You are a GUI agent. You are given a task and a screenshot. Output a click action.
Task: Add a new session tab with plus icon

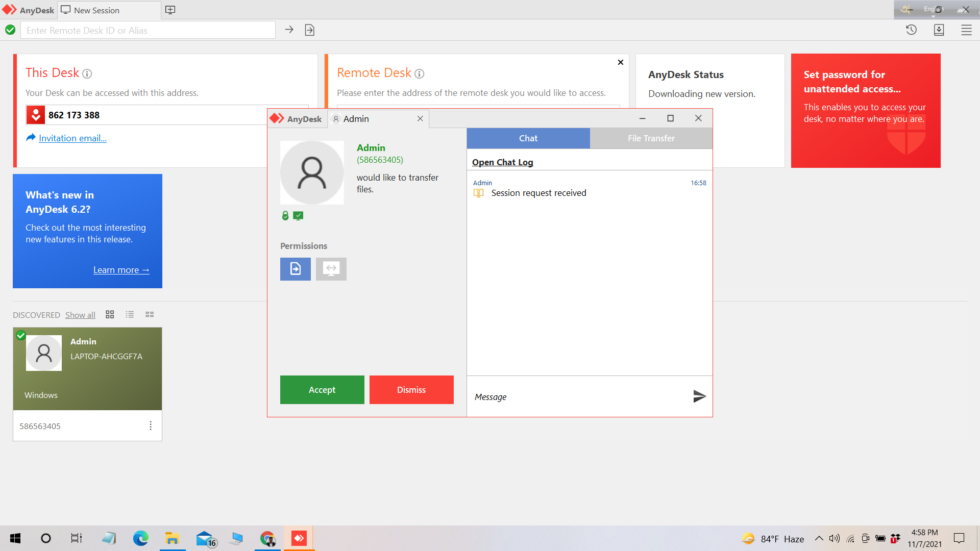pyautogui.click(x=170, y=10)
